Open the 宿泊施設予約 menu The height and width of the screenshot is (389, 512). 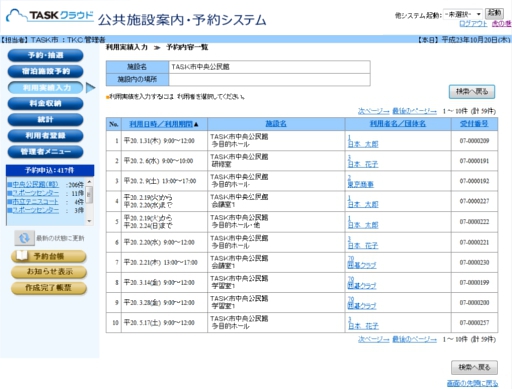(45, 71)
